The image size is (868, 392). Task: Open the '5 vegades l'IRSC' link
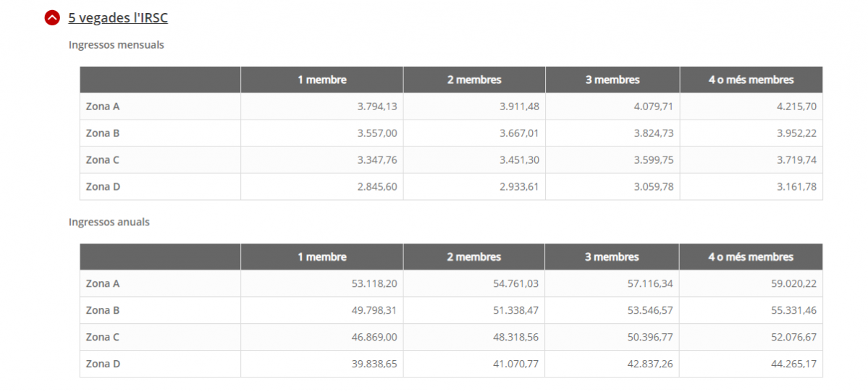(x=118, y=17)
